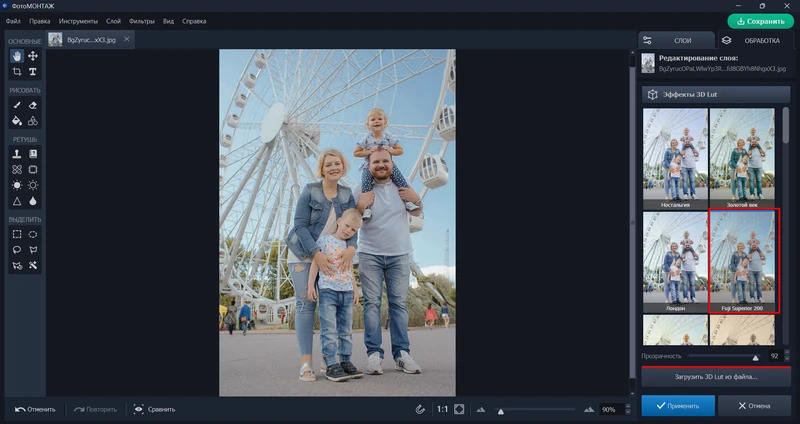
Task: Select the Rectangular selection tool
Action: [x=17, y=234]
